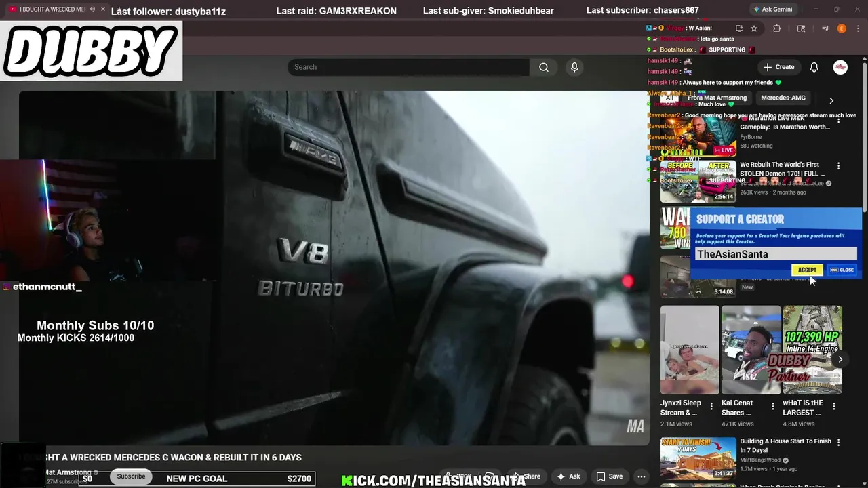Image resolution: width=868 pixels, height=488 pixels.
Task: Open options for 'wHaT iS tHE LARGEST' short
Action: (x=834, y=407)
